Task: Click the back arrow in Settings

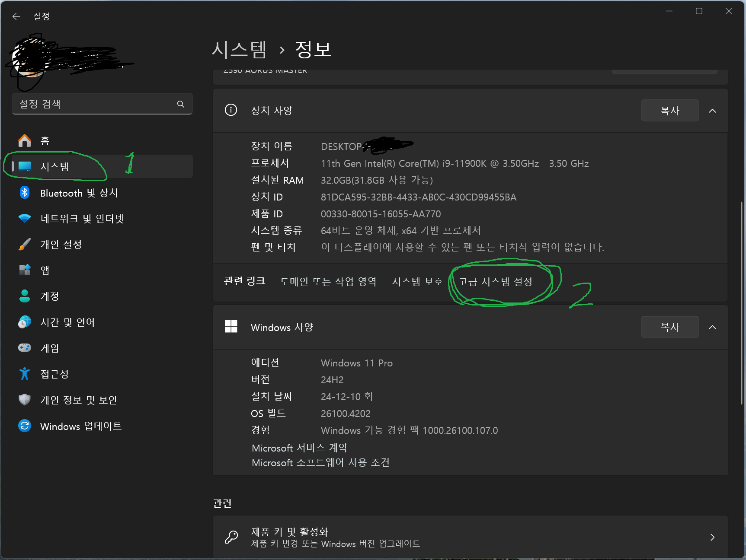Action: [16, 16]
